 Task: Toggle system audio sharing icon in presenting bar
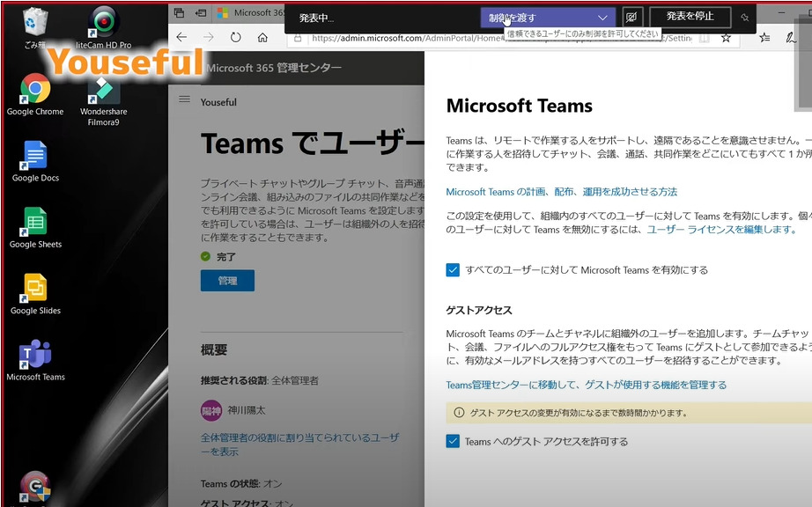[x=631, y=17]
